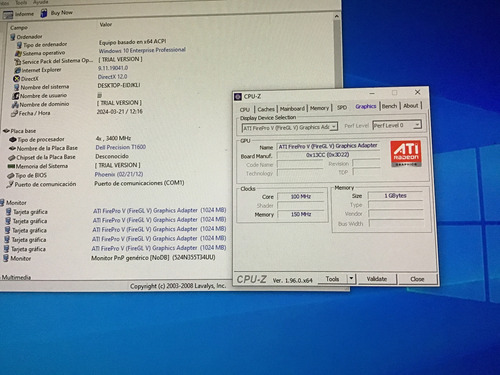Image resolution: width=500 pixels, height=375 pixels.
Task: Click the Service Pack del Sistema icon
Action: tap(17, 62)
